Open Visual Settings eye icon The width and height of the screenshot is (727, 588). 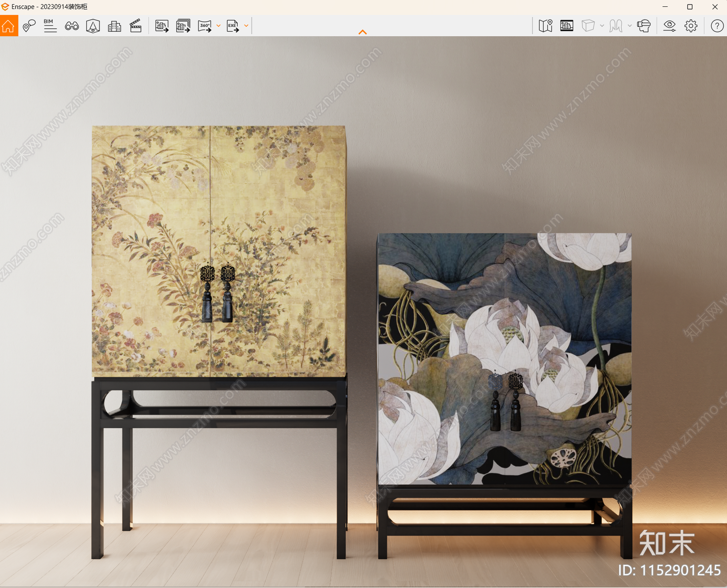pyautogui.click(x=669, y=26)
